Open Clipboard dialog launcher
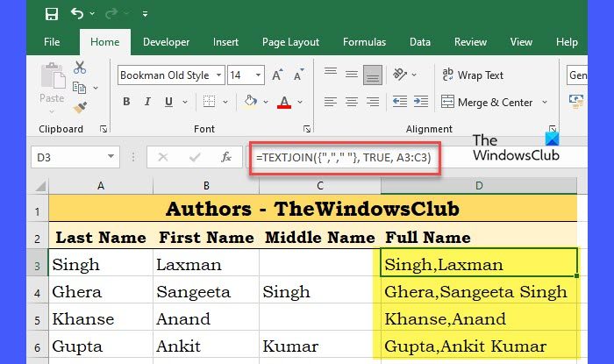The width and height of the screenshot is (614, 364). click(104, 129)
